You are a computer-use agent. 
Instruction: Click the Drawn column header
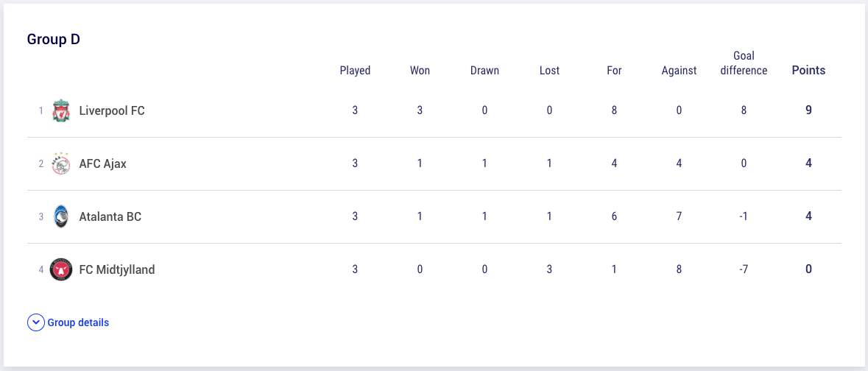[x=484, y=71]
